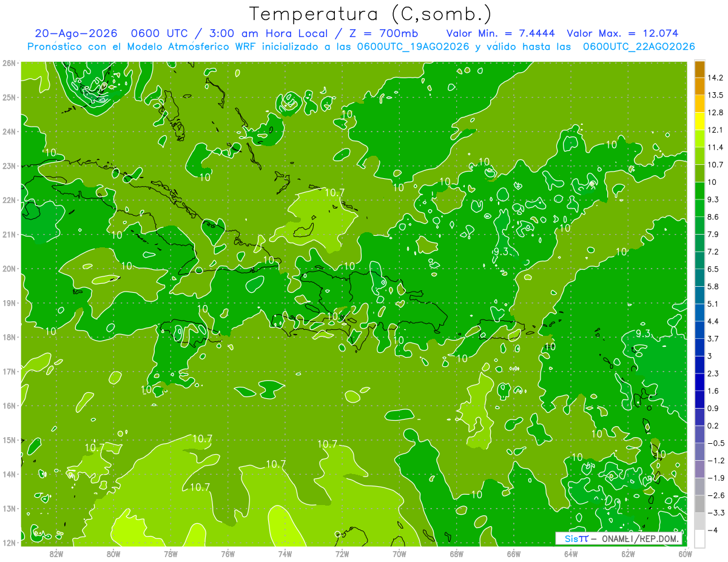
Task: Click the 80W longitude axis label
Action: (113, 554)
